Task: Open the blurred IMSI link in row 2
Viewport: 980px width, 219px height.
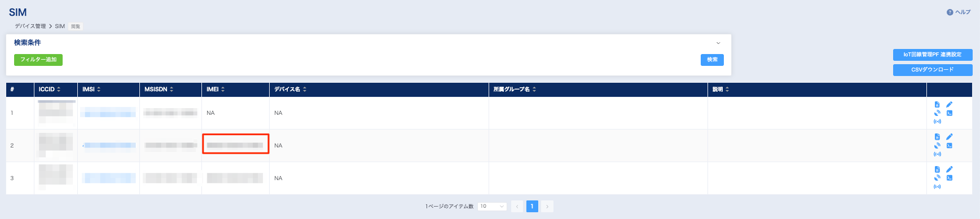Action: pos(110,145)
